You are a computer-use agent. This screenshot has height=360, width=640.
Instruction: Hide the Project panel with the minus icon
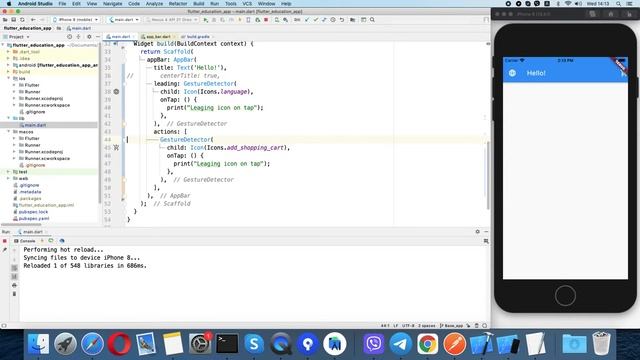click(x=98, y=37)
